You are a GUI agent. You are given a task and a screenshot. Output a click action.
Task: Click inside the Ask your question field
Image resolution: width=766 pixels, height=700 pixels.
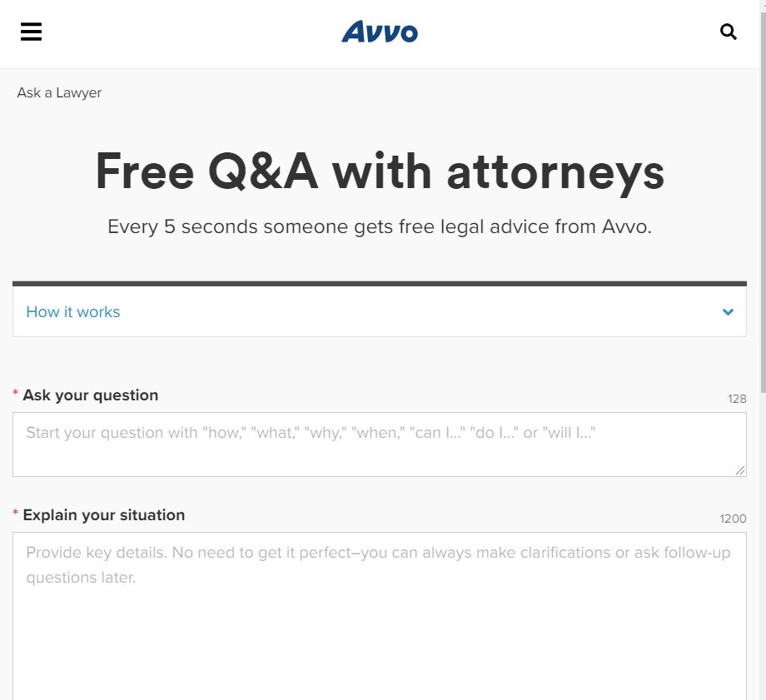[380, 444]
